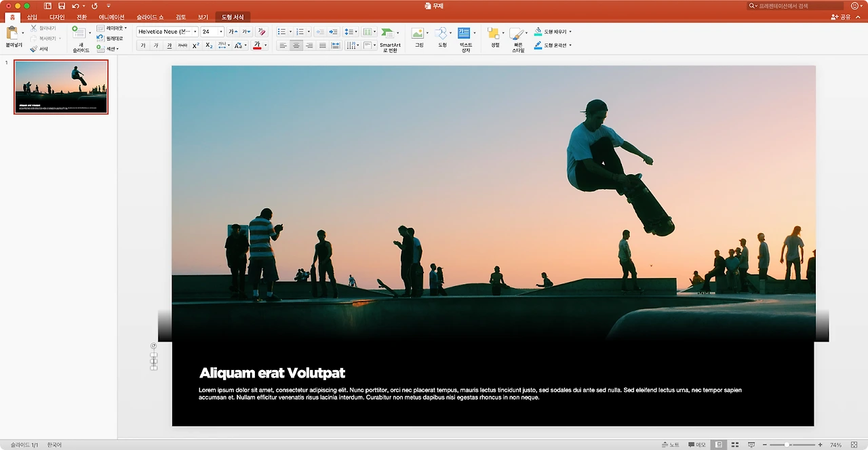Insert a picture with the 그림 icon

[x=418, y=34]
